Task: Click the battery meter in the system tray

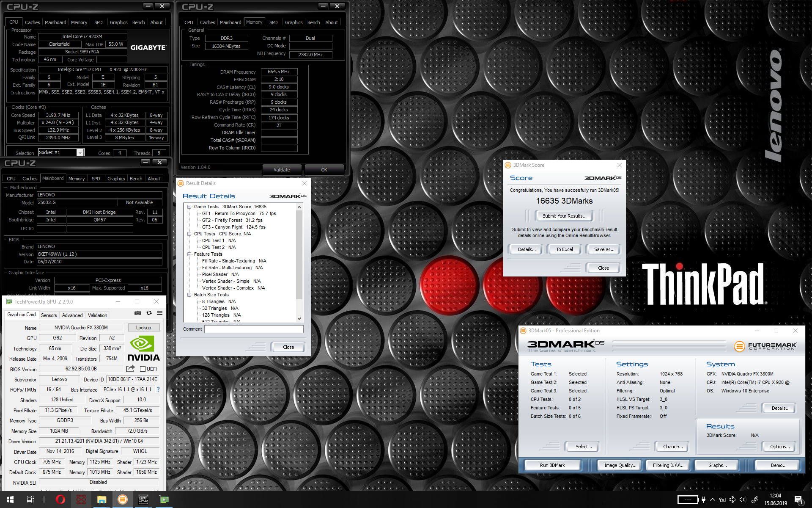Action: [x=688, y=500]
